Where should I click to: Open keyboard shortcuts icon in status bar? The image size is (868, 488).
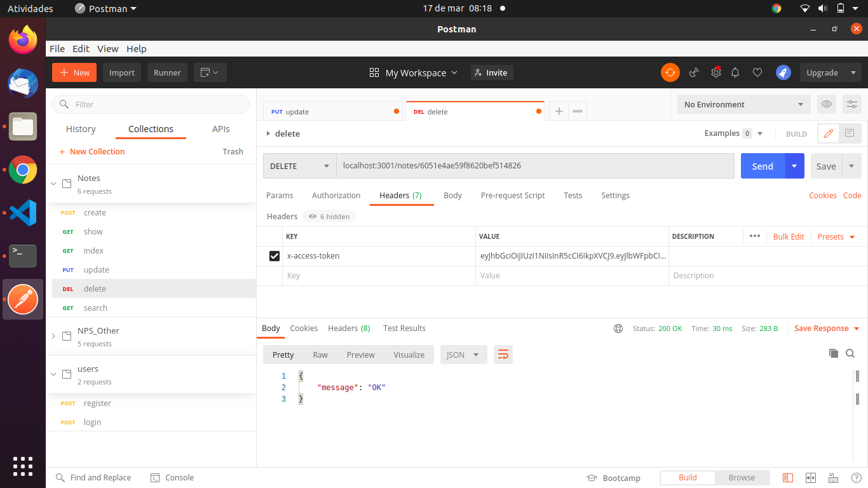click(x=833, y=478)
